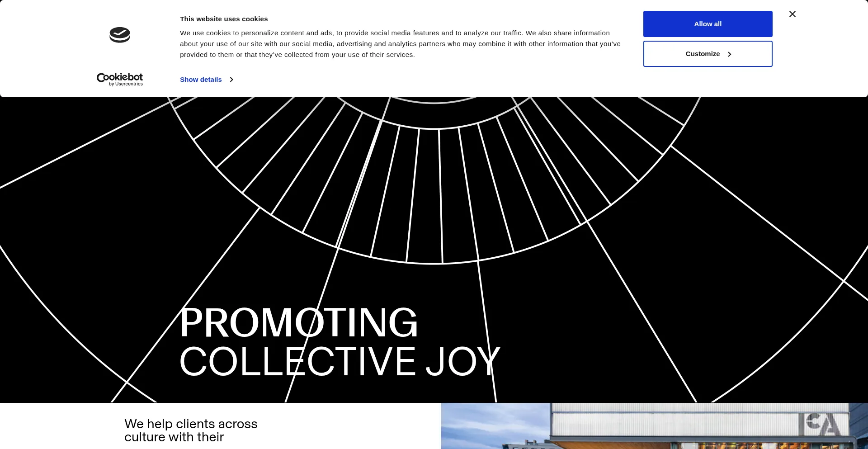Close the cookie banner with the X
The height and width of the screenshot is (449, 868).
click(x=793, y=14)
